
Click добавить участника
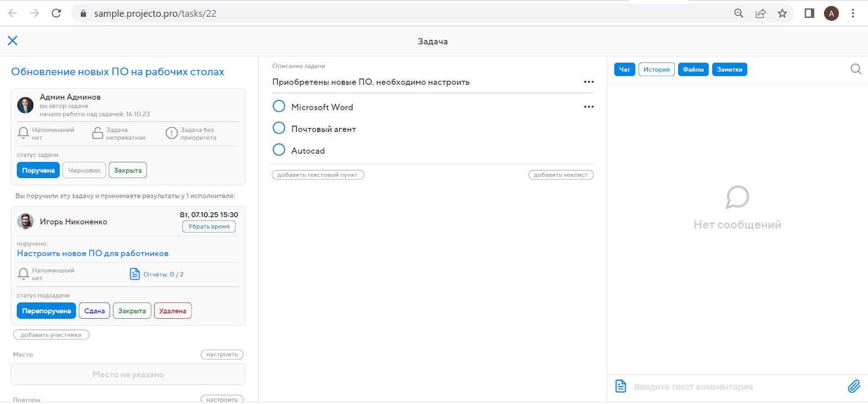coord(51,335)
